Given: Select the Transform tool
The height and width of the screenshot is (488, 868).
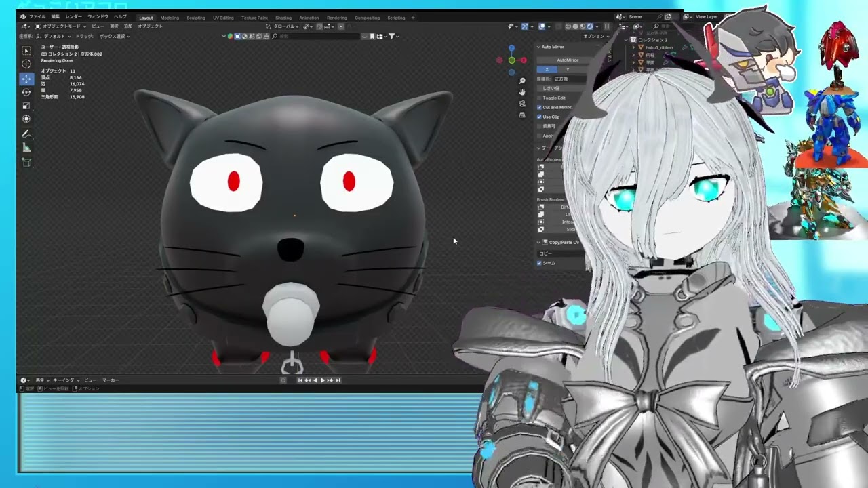Looking at the screenshot, I should coord(26,119).
